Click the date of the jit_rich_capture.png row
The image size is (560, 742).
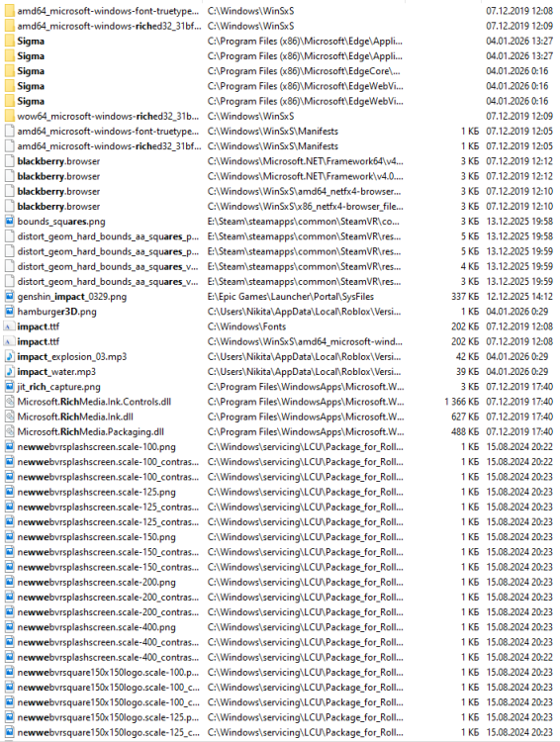[x=519, y=387]
